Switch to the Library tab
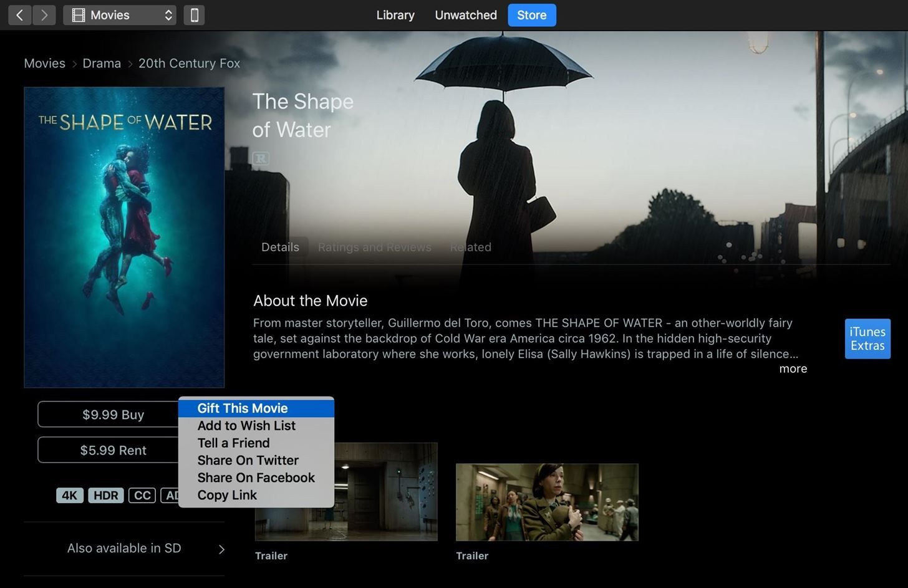Image resolution: width=908 pixels, height=588 pixels. [395, 15]
